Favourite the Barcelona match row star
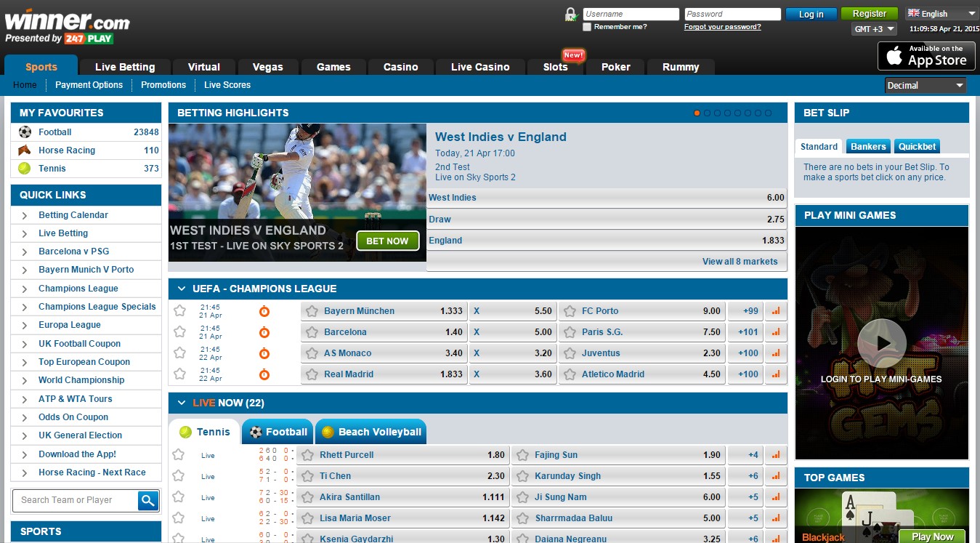Screen dimensions: 980x543 pos(179,331)
